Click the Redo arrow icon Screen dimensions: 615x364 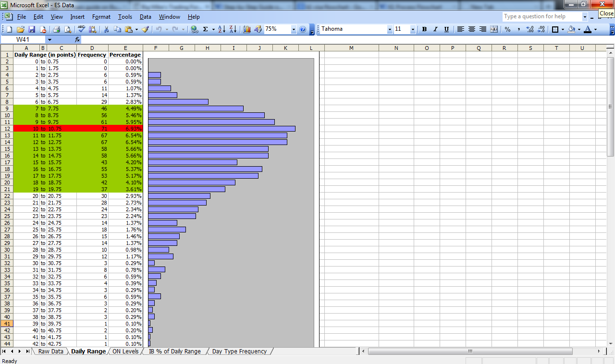pyautogui.click(x=176, y=29)
